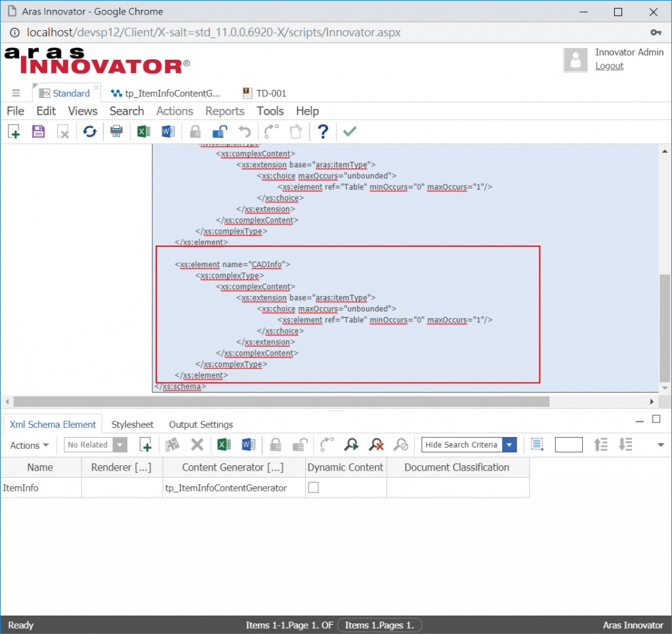Sort by the Name column header

click(40, 467)
